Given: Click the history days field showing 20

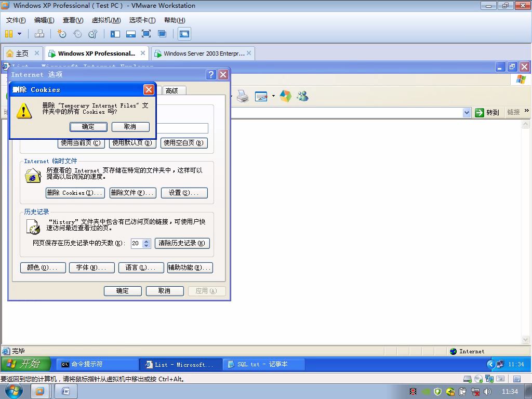Looking at the screenshot, I should pyautogui.click(x=137, y=243).
